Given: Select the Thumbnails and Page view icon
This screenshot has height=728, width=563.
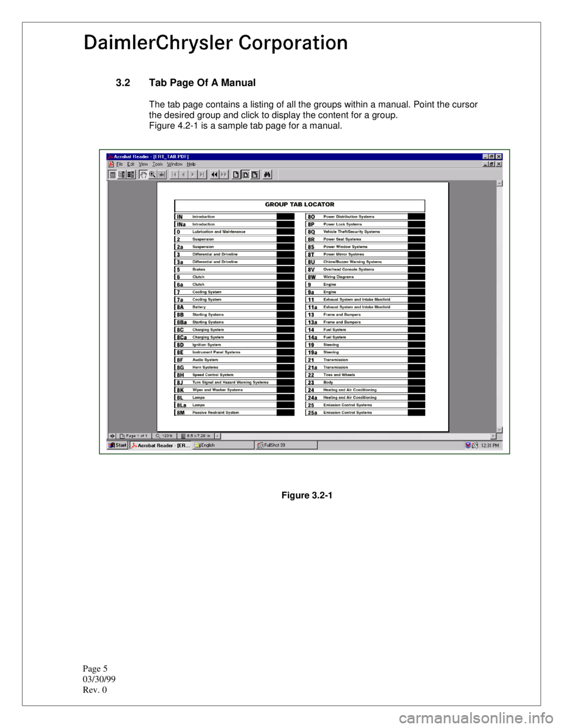Looking at the screenshot, I should pyautogui.click(x=131, y=175).
